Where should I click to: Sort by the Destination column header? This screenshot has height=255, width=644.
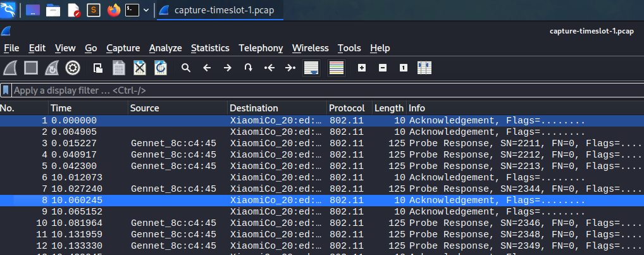coord(277,108)
